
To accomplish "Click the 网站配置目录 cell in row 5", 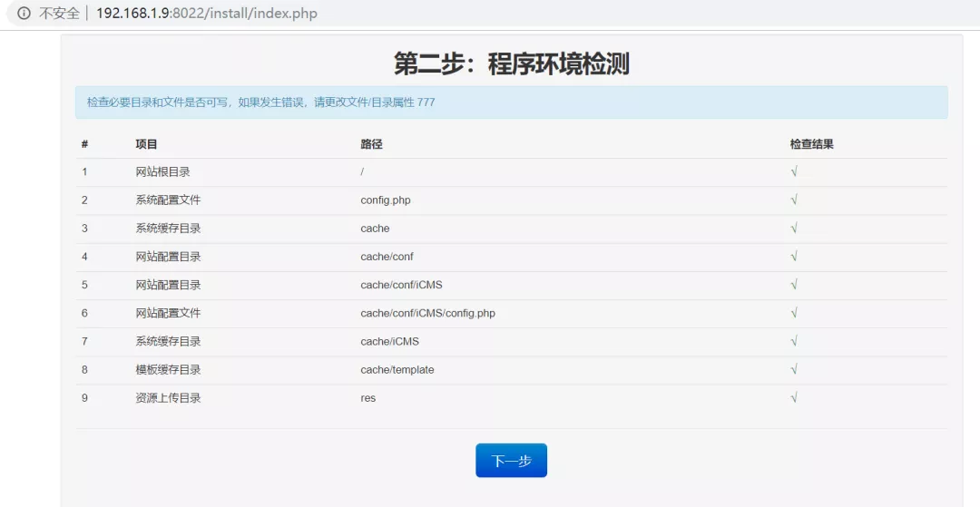I will tap(168, 285).
